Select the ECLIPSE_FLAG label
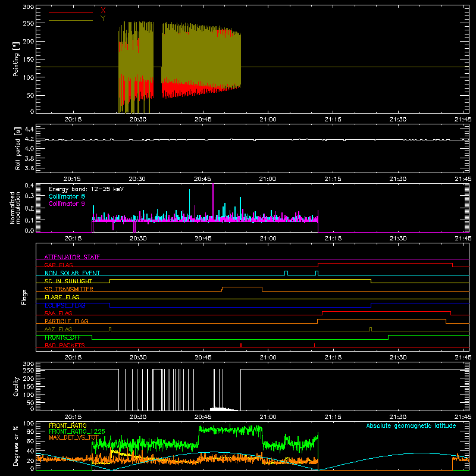The height and width of the screenshot is (476, 476). [x=65, y=305]
